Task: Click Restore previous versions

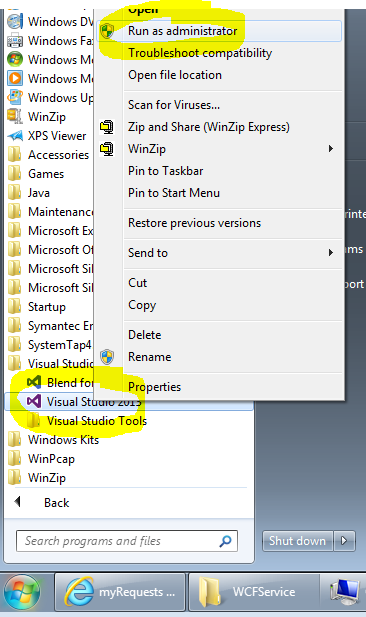Action: tap(194, 223)
